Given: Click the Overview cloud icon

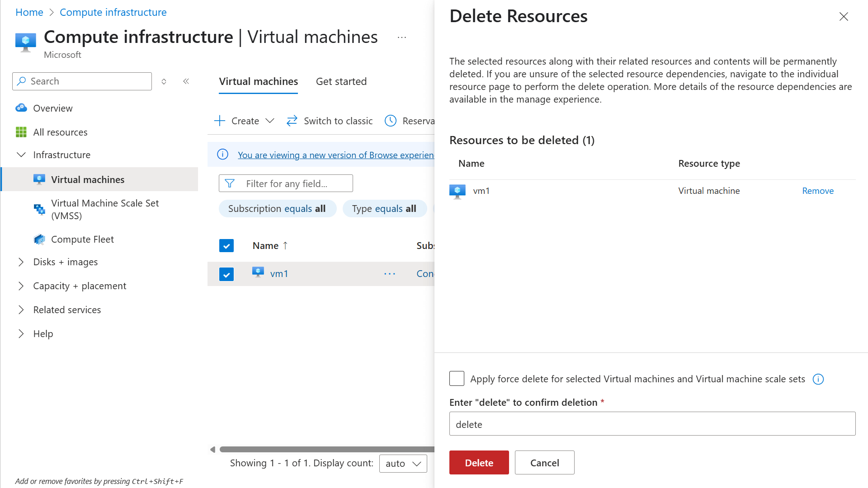Looking at the screenshot, I should pos(21,108).
